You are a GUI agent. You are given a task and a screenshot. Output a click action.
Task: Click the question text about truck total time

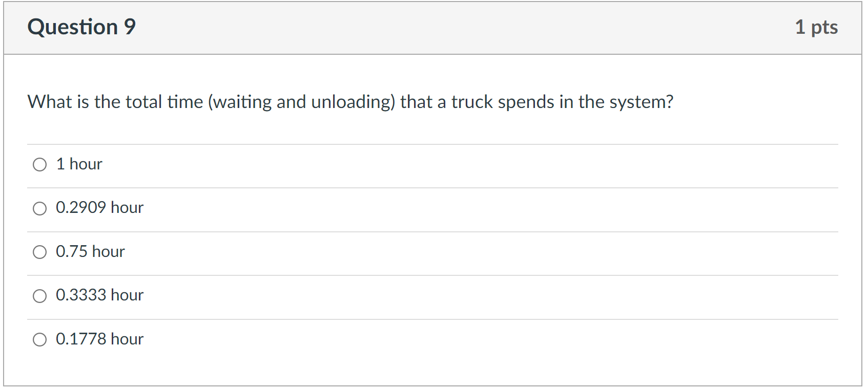coord(350,102)
